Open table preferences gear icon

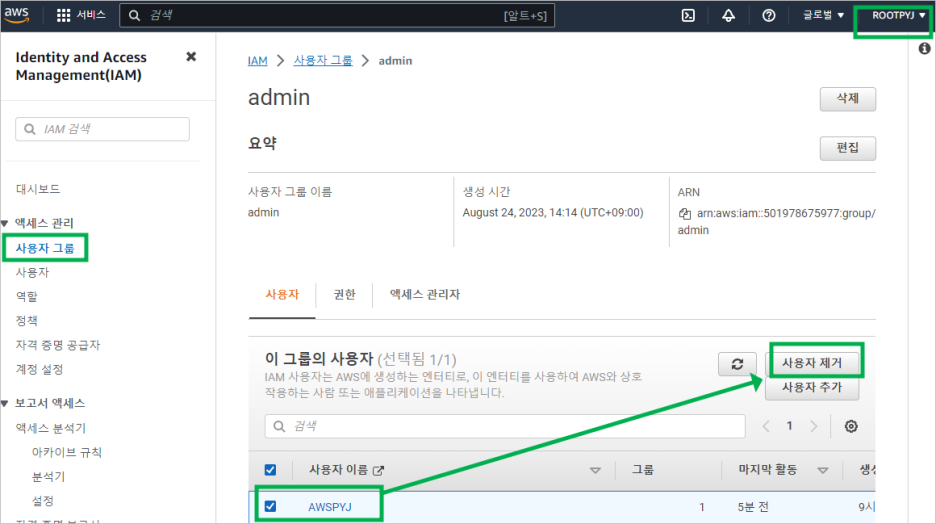pyautogui.click(x=851, y=426)
